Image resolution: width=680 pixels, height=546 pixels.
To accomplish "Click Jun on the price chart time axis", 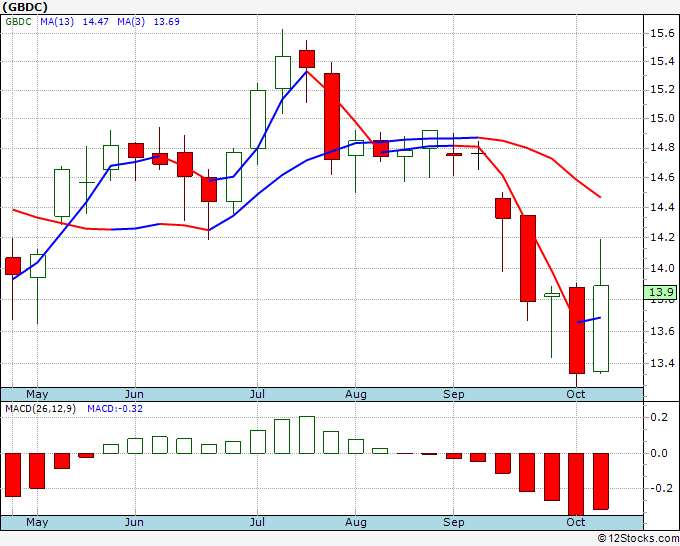I will (134, 394).
